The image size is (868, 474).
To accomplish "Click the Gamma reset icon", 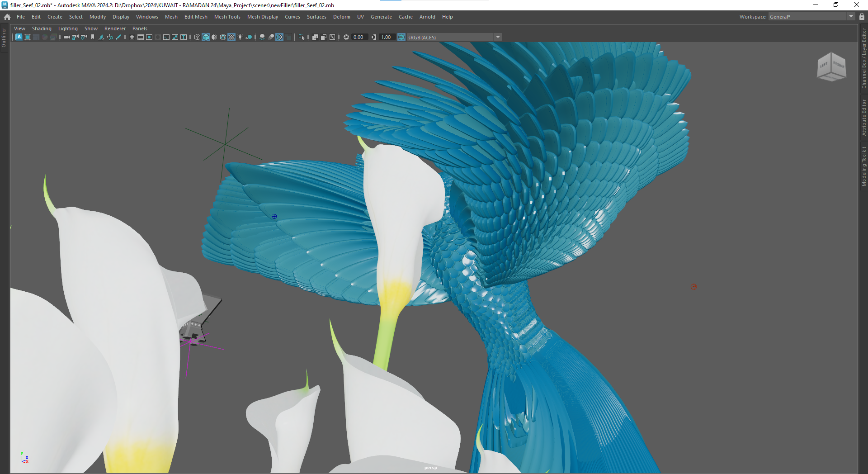I will pos(373,37).
